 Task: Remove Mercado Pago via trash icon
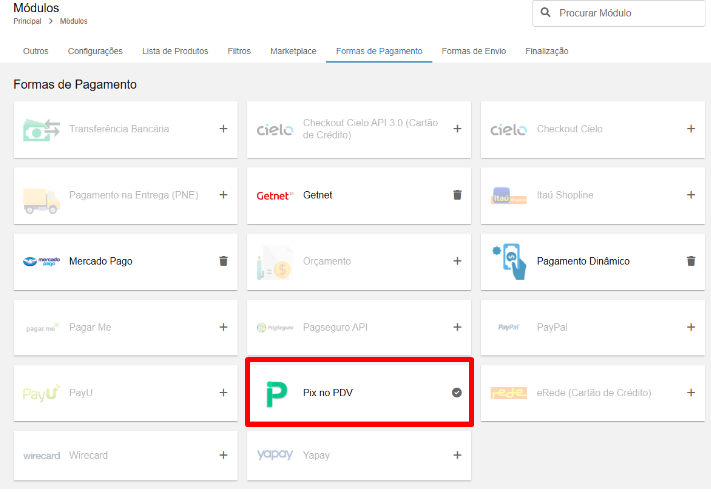[224, 261]
